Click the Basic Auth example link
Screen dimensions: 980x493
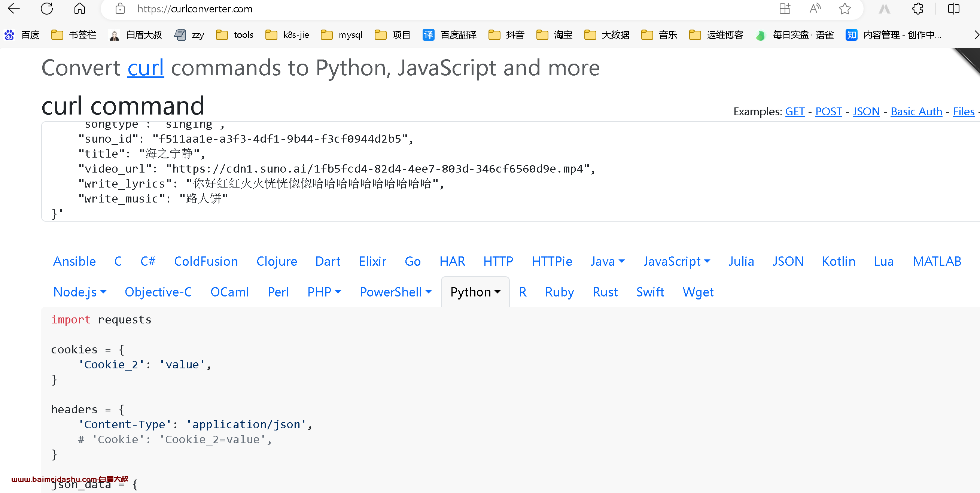[916, 112]
